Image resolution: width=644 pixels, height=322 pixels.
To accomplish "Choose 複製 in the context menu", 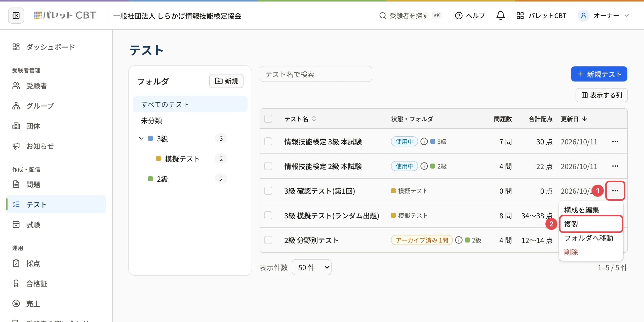I will coord(591,224).
